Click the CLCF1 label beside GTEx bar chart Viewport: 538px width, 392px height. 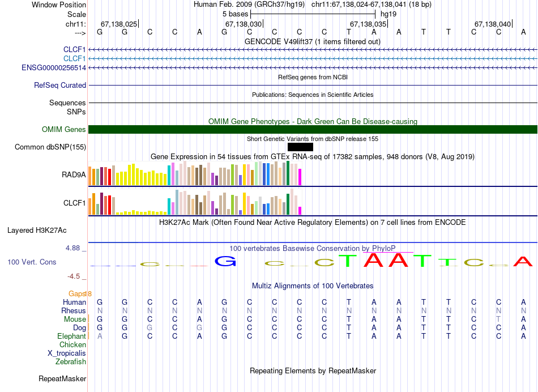(74, 203)
